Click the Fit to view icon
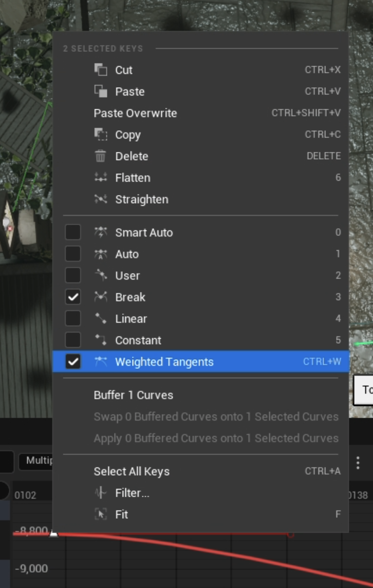 (x=101, y=514)
